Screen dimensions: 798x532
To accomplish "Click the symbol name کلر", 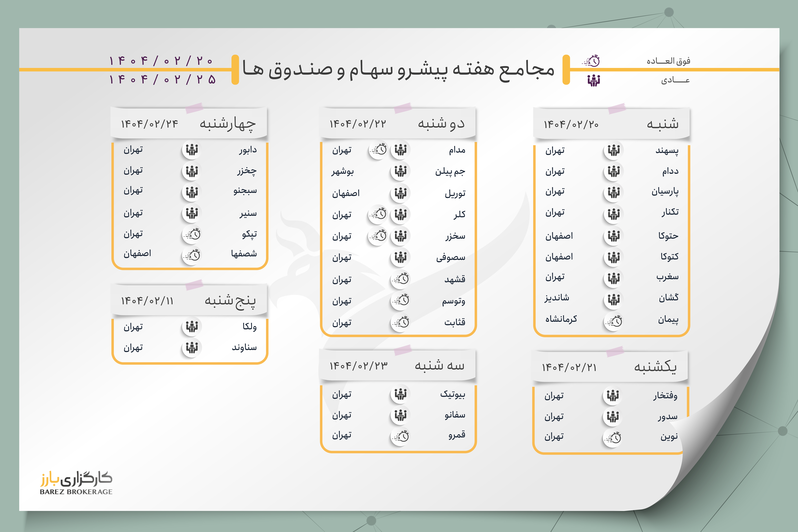I will click(x=459, y=214).
